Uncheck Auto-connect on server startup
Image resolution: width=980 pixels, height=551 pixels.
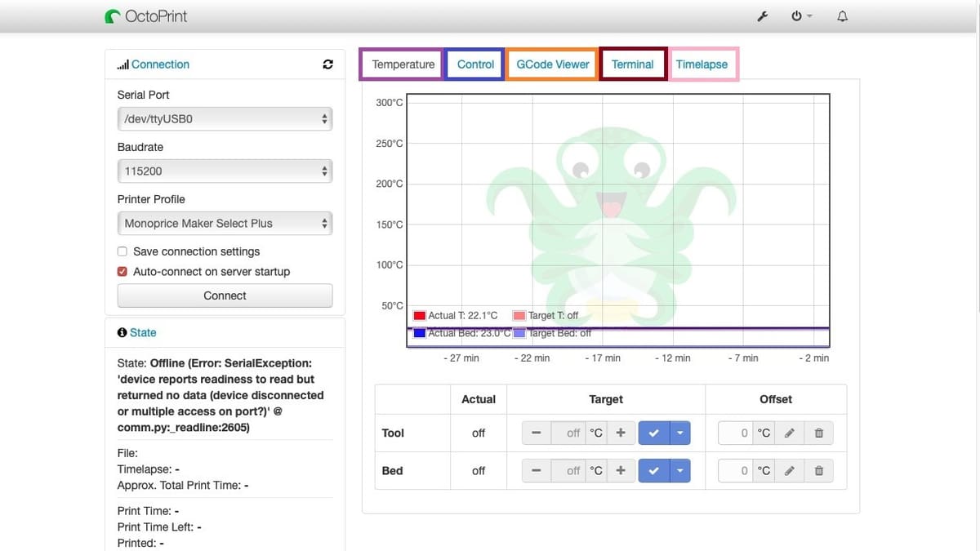coord(122,272)
